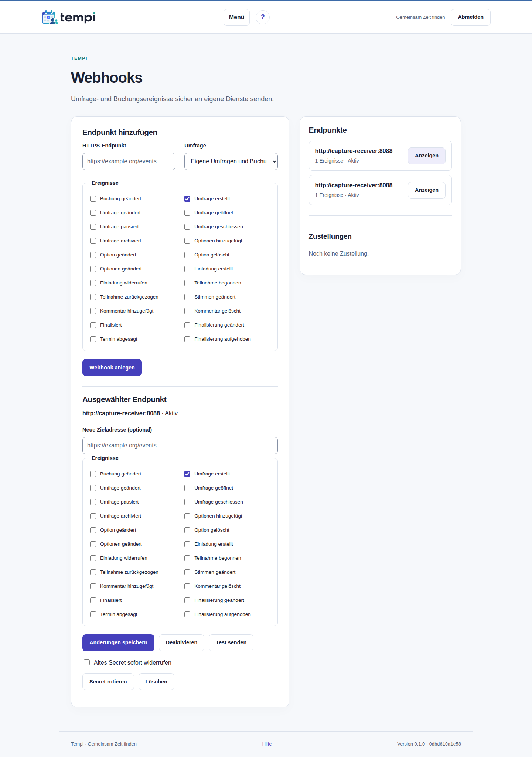Check Teilnahme begonnen in selected endpoint section

click(187, 558)
